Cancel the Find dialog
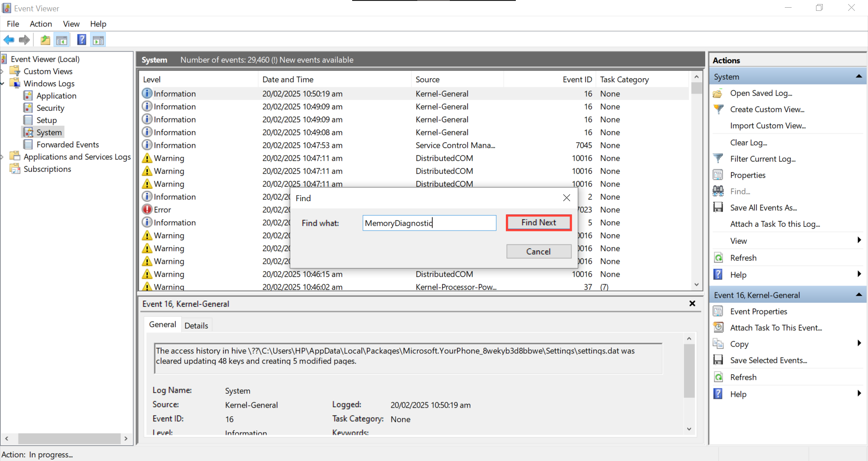The height and width of the screenshot is (461, 868). point(539,251)
